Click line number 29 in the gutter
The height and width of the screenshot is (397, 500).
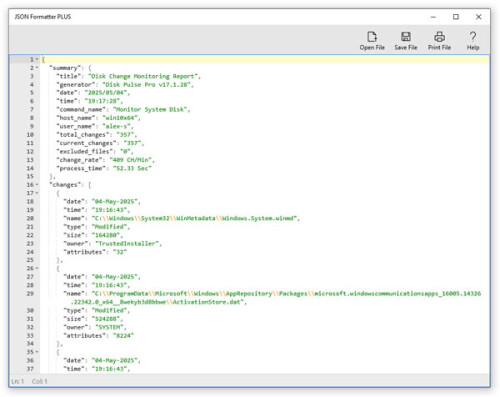tap(30, 294)
